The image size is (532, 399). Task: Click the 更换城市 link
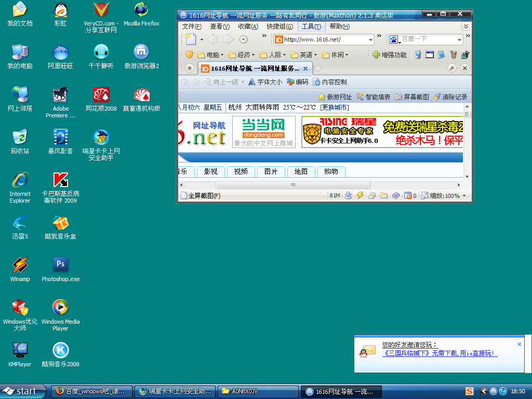pyautogui.click(x=334, y=107)
